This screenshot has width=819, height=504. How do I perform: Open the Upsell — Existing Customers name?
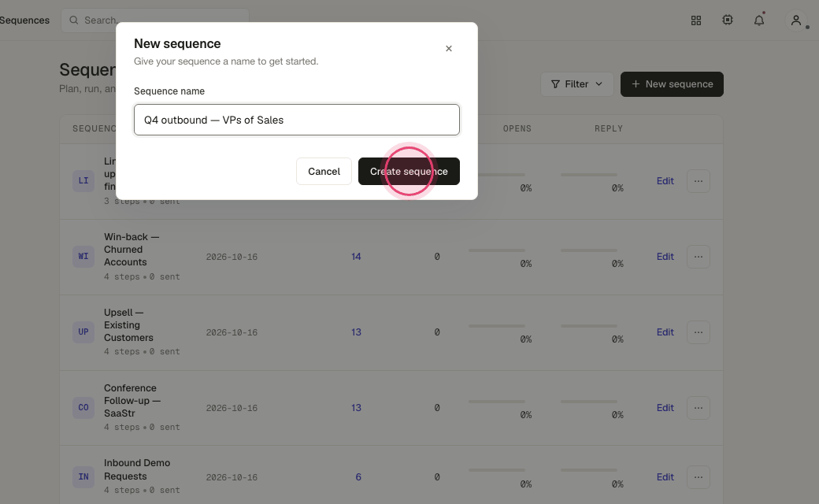click(128, 325)
